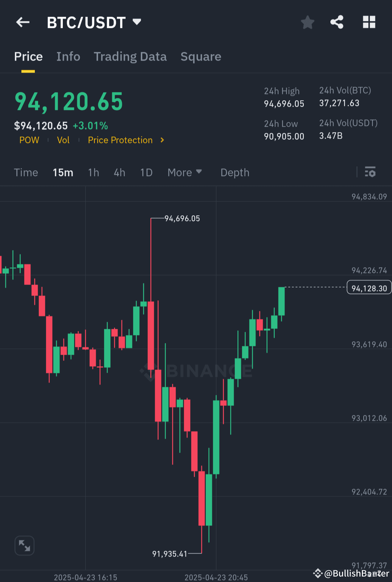Click the grid layout icon top right
Viewport: 392px width, 582px height.
(369, 22)
